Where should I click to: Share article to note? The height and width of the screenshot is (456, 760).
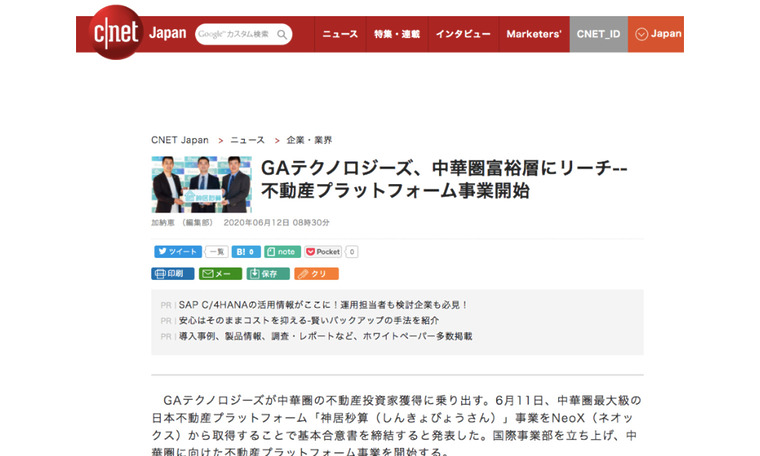[x=282, y=252]
